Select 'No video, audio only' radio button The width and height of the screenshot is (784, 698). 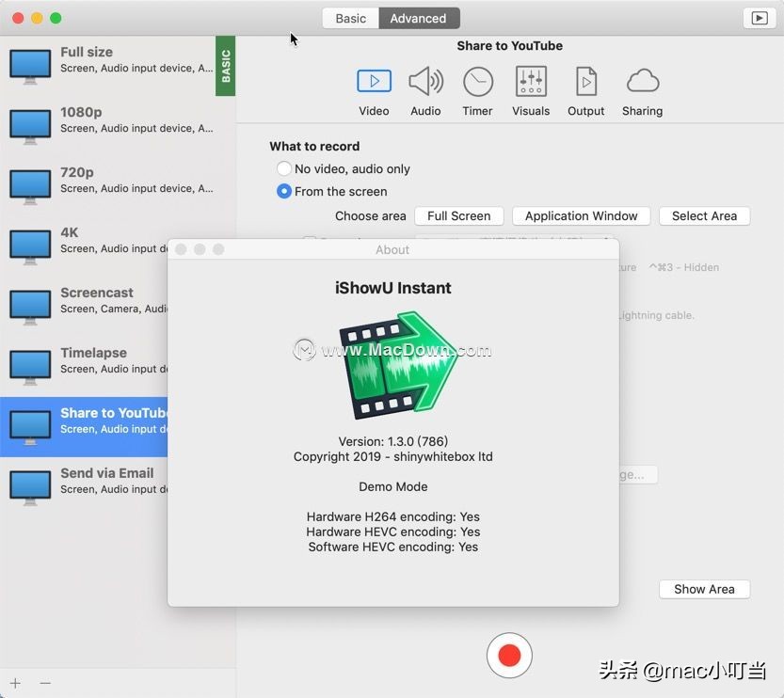coord(284,169)
